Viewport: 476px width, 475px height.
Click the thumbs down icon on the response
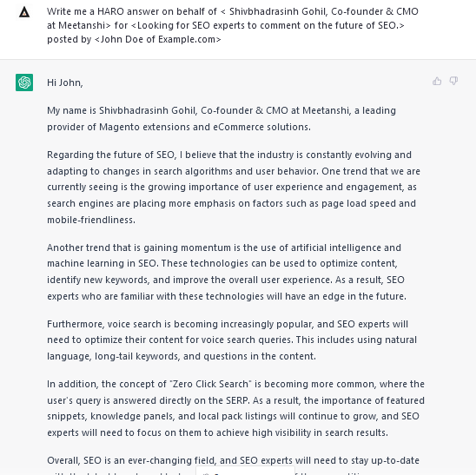(x=453, y=81)
